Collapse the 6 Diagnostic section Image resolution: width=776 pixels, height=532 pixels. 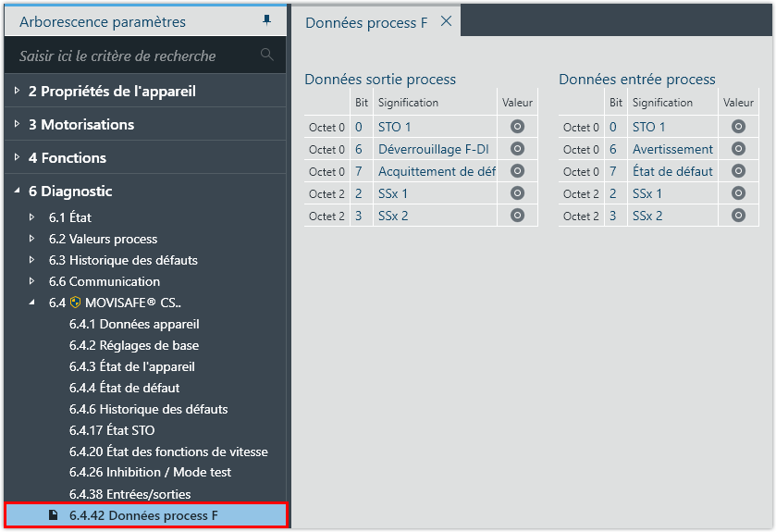click(17, 192)
